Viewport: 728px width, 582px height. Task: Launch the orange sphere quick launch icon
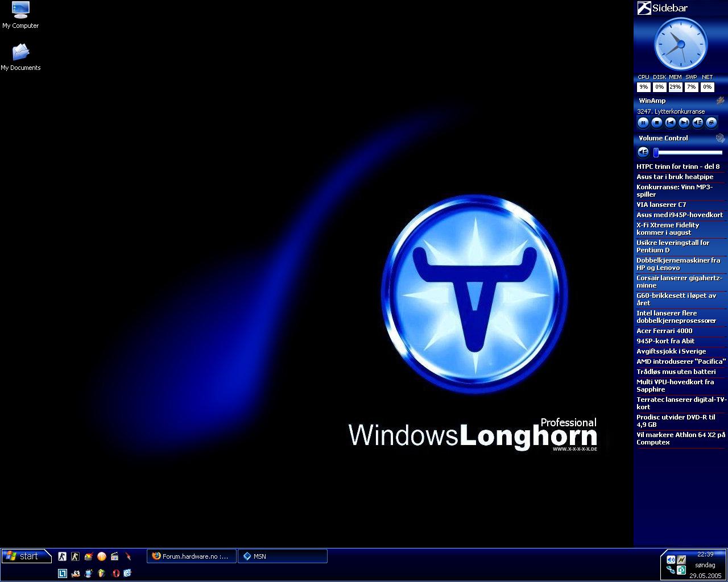pyautogui.click(x=102, y=556)
